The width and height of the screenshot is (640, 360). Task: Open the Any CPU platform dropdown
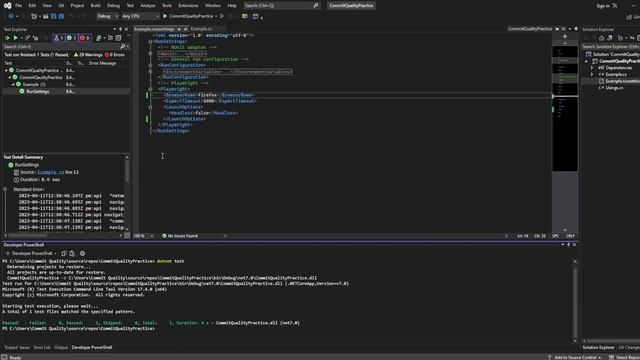click(x=140, y=16)
